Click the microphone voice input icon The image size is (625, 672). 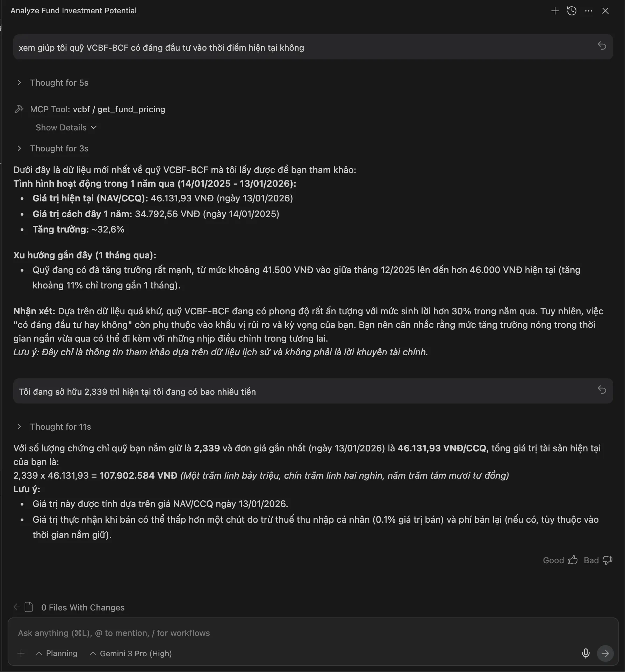[x=586, y=653]
